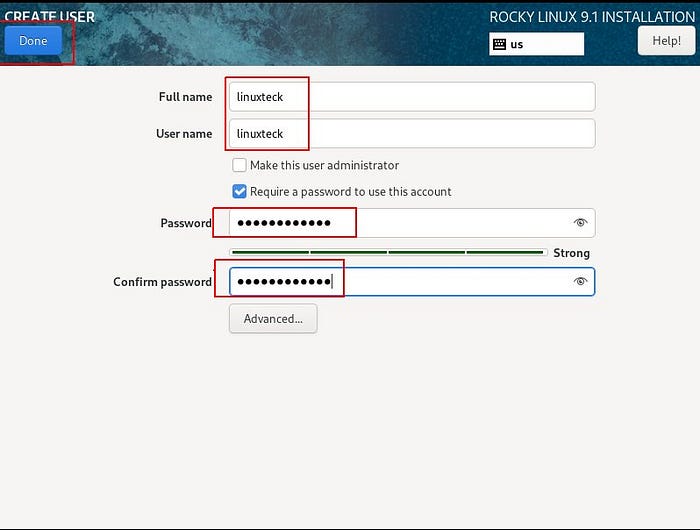The width and height of the screenshot is (700, 530).
Task: Open the Advanced... settings button
Action: pos(273,319)
